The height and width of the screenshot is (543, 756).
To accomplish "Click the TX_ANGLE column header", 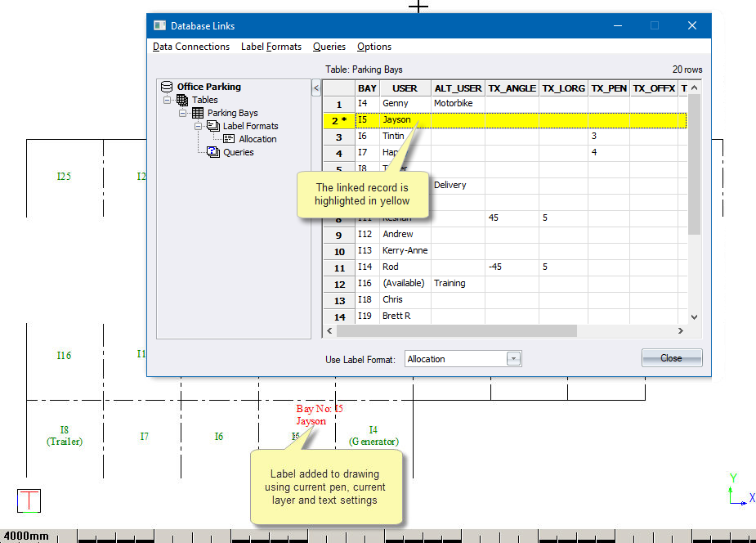I will coord(511,88).
